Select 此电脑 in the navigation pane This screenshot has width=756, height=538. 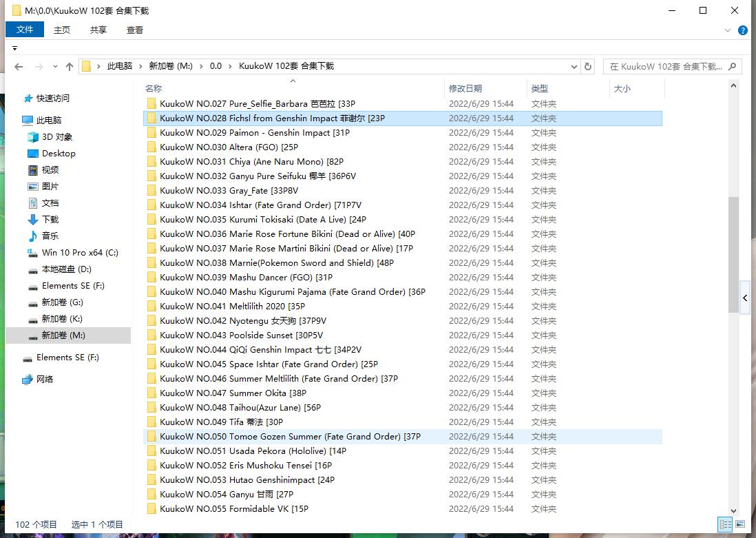coord(49,120)
